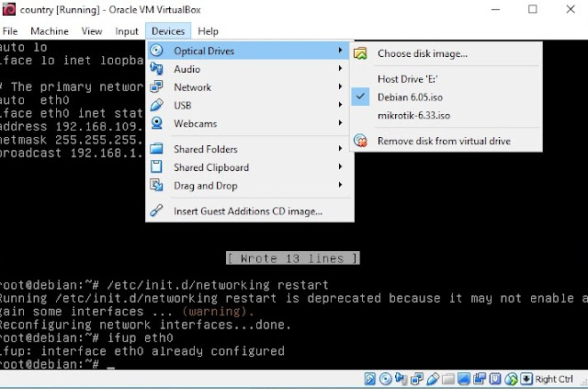Open the Machine menu

50,31
